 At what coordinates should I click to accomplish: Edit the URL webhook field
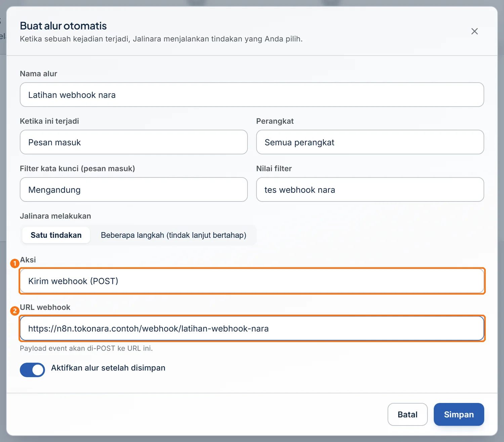[x=252, y=328]
